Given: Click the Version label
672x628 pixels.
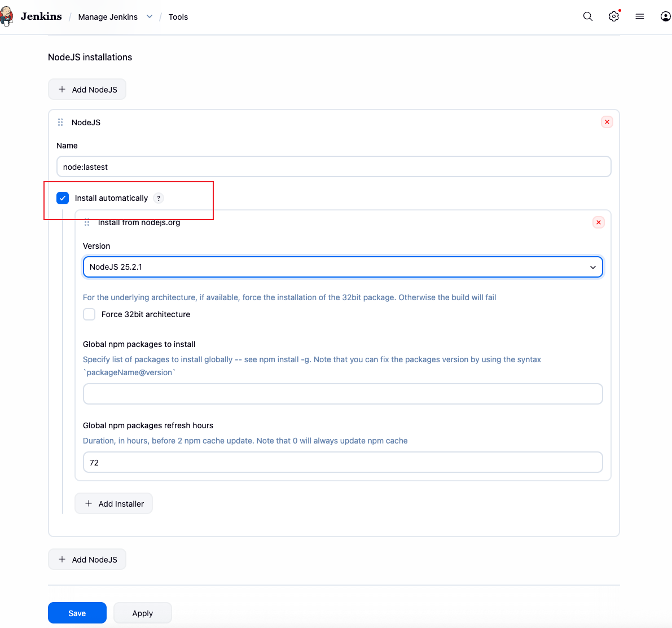Looking at the screenshot, I should 96,246.
